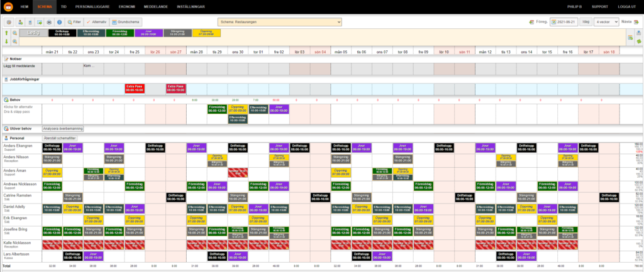Open the Schema: Restaurangen dropdown
The width and height of the screenshot is (644, 272).
(280, 22)
